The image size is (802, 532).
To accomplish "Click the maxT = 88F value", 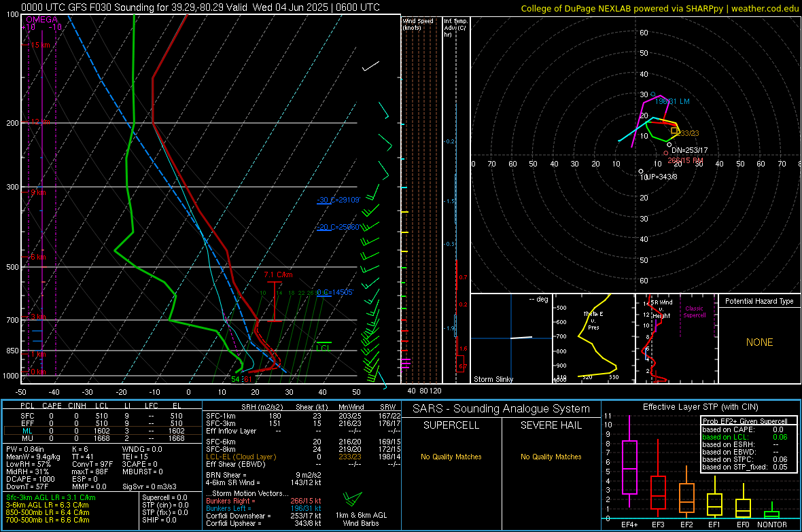I will [90, 472].
